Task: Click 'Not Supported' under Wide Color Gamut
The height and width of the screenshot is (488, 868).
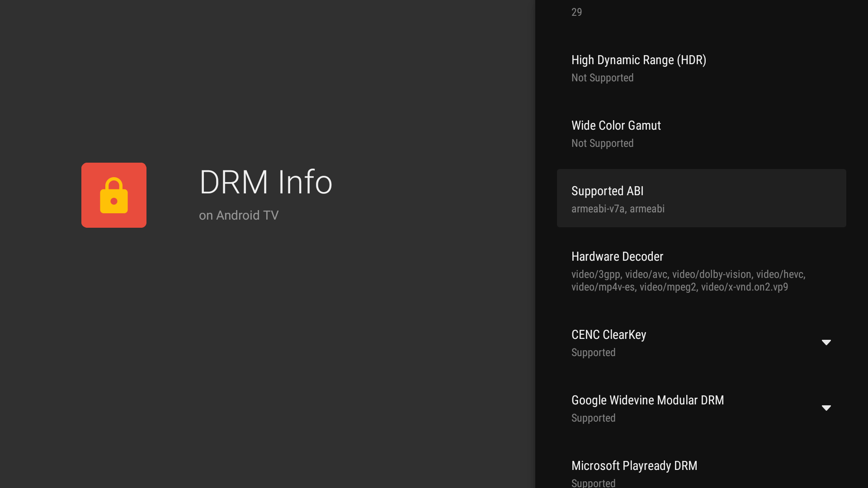Action: tap(602, 143)
